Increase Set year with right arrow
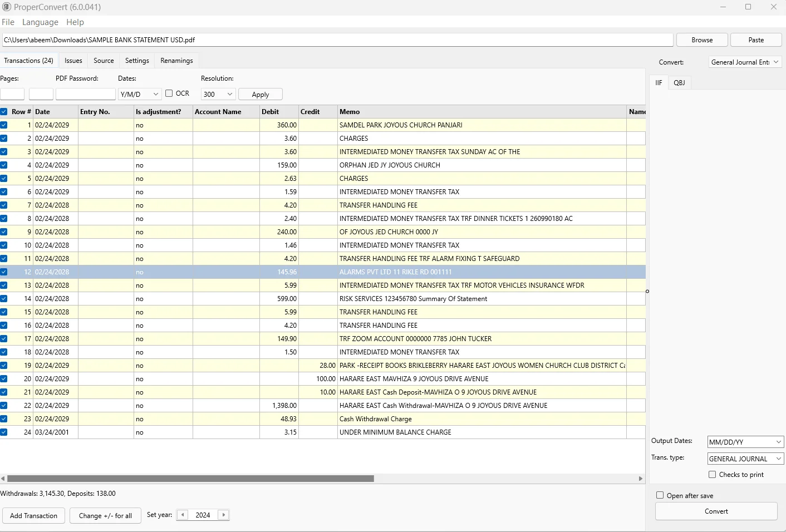 (x=224, y=515)
